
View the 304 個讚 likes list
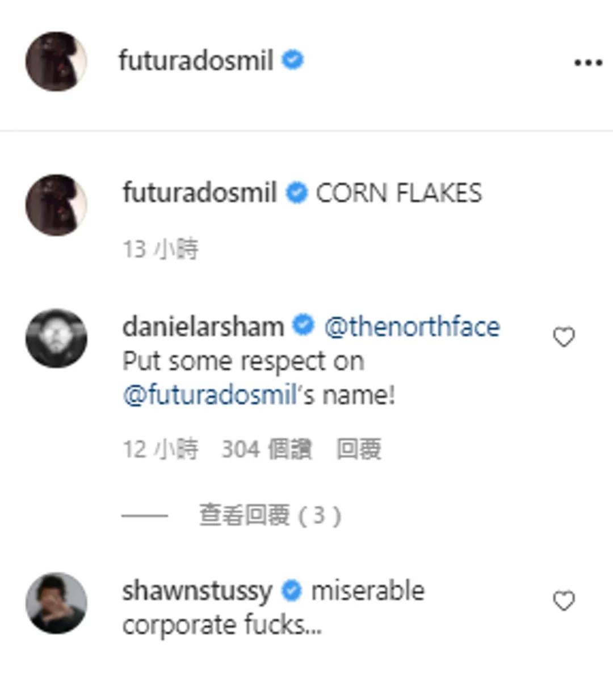(x=266, y=449)
